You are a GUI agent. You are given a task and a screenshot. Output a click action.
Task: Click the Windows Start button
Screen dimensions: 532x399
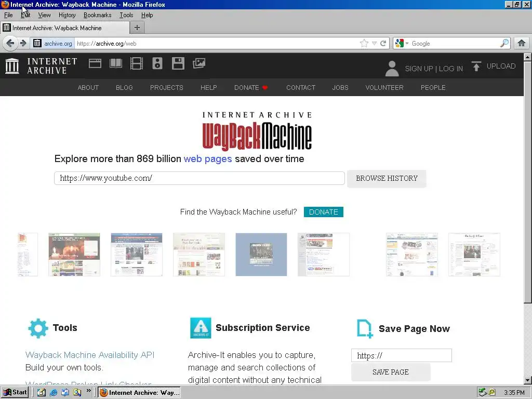click(x=14, y=393)
